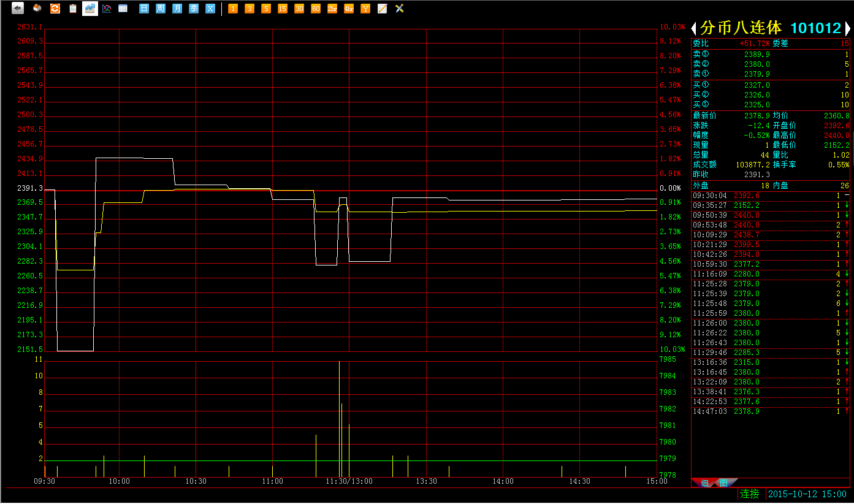Open the multi-line technical chart icon
The image size is (854, 504).
(x=107, y=9)
